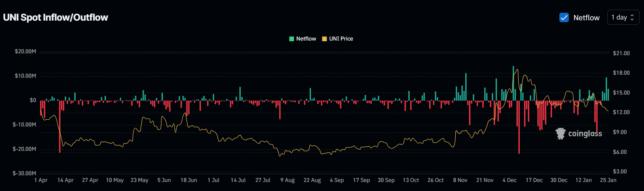644x191 pixels.
Task: Click the 17 Sep date label
Action: click(x=361, y=180)
